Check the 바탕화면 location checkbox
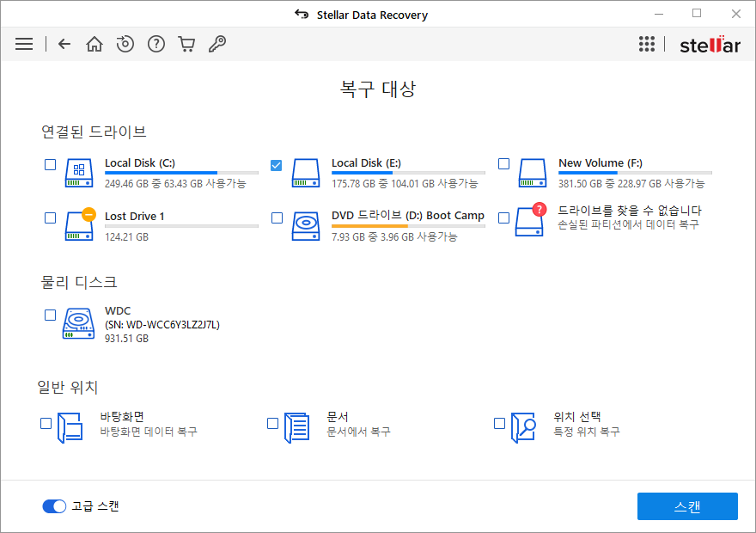This screenshot has height=533, width=756. [x=46, y=423]
